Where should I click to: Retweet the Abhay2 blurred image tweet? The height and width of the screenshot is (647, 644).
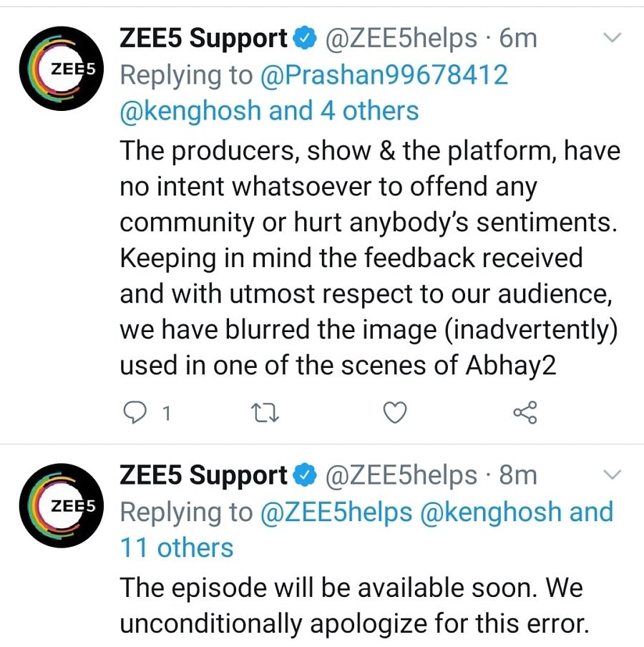(265, 412)
